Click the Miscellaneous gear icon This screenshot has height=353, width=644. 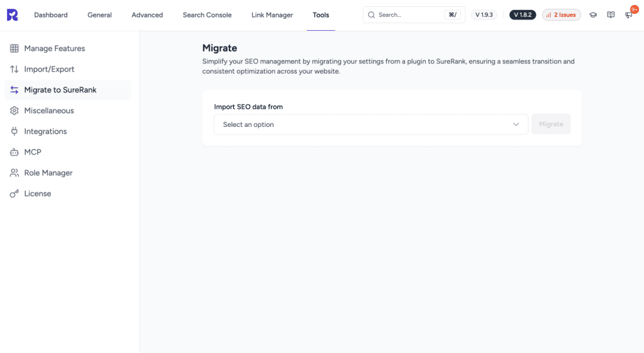coord(14,111)
